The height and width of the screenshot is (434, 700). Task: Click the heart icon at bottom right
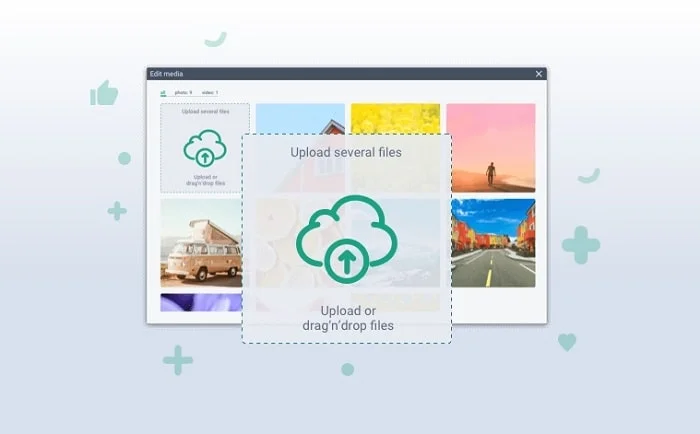coord(567,342)
